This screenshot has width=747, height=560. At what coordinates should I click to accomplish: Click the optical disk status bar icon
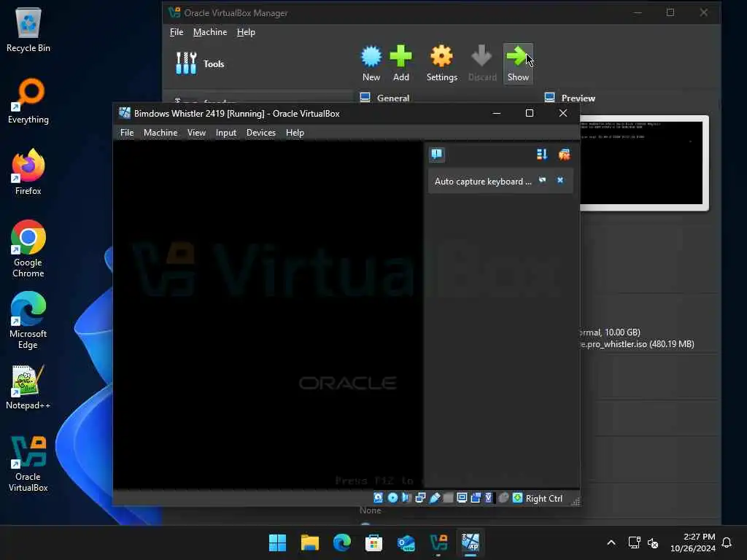click(x=392, y=497)
